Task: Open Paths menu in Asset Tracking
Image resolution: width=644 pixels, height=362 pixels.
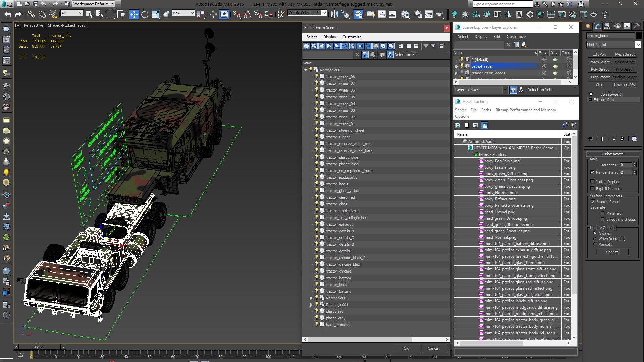Action: [x=486, y=110]
